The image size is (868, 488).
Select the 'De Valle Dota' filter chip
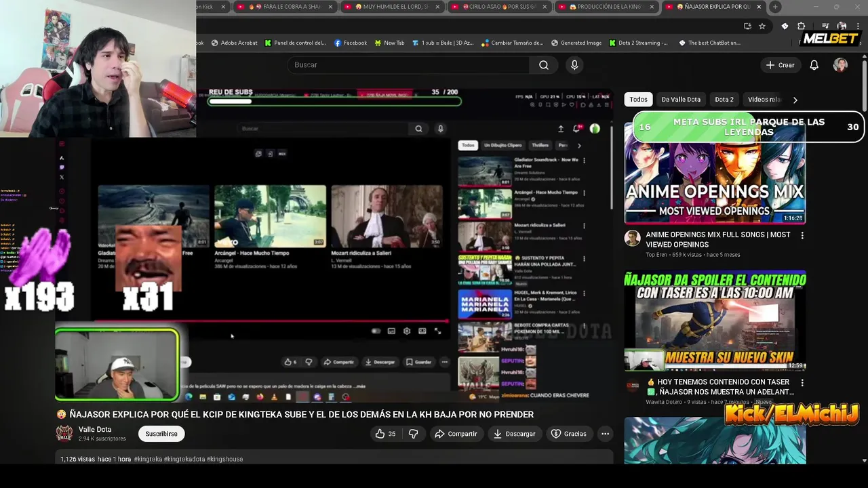681,100
